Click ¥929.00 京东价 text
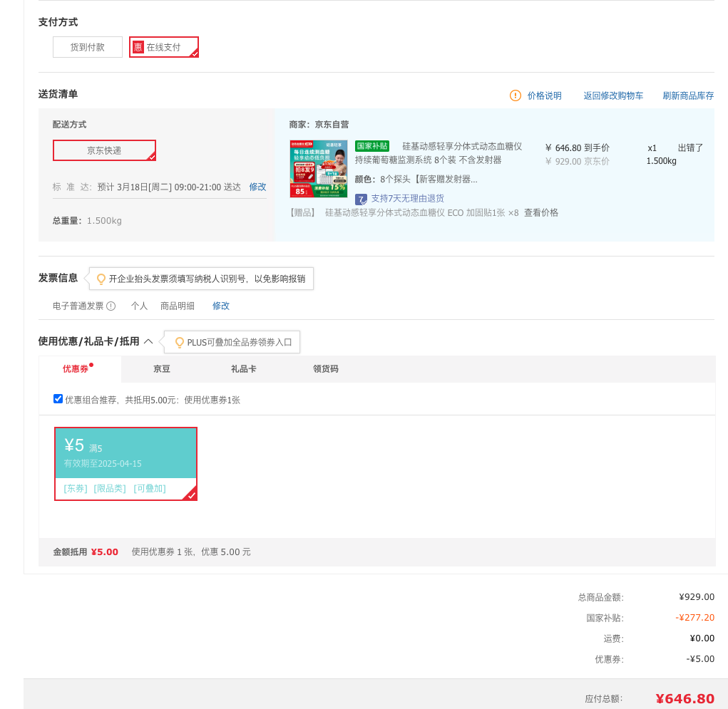 578,162
